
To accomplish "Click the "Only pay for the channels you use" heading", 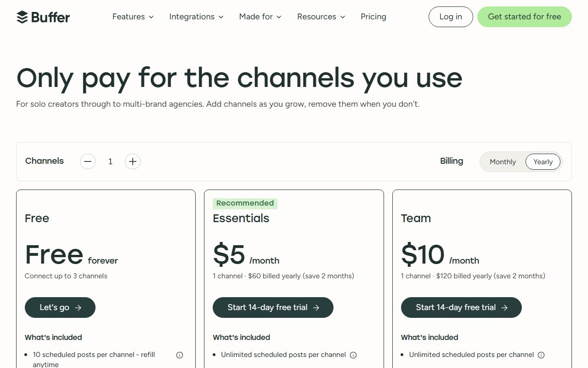I will (x=239, y=78).
